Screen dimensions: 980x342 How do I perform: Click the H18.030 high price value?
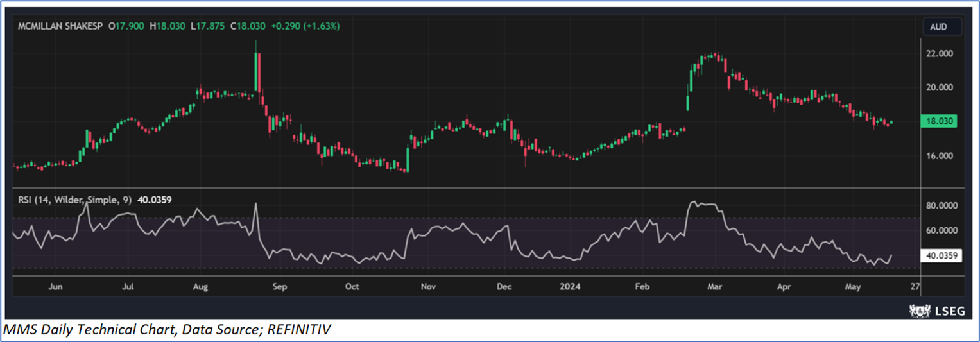pos(168,26)
